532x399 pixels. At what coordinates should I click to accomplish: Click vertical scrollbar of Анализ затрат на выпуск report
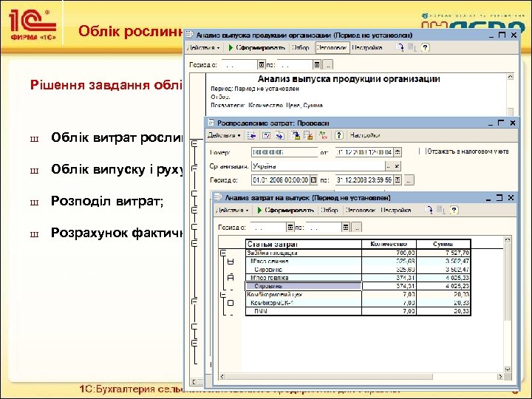[508, 282]
